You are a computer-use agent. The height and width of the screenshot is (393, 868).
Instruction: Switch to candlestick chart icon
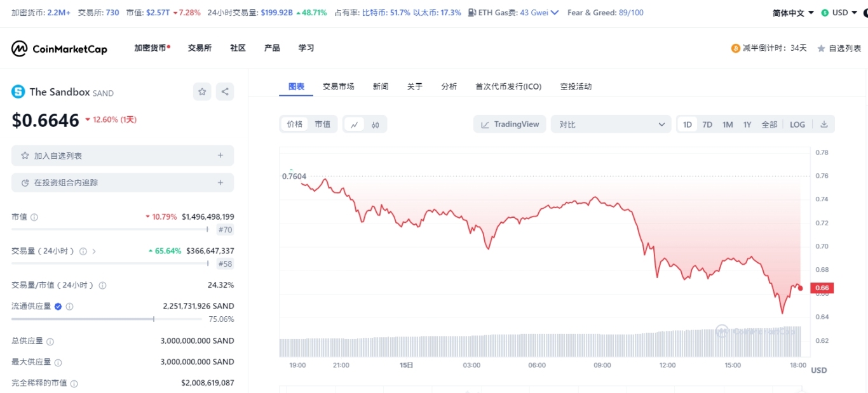(x=376, y=124)
